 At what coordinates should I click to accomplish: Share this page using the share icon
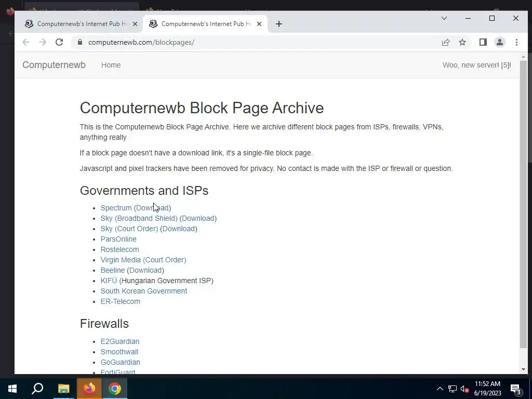[x=445, y=42]
